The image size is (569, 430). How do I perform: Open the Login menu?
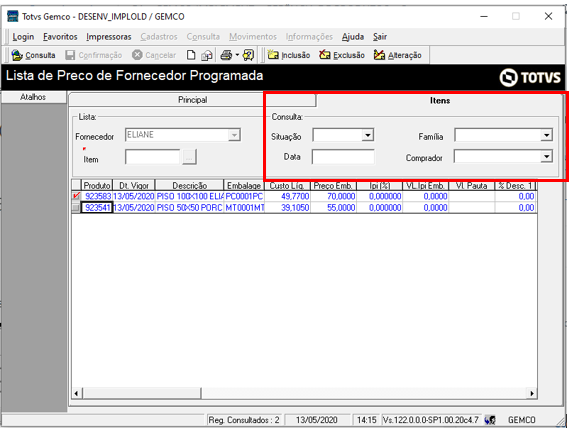coord(23,37)
